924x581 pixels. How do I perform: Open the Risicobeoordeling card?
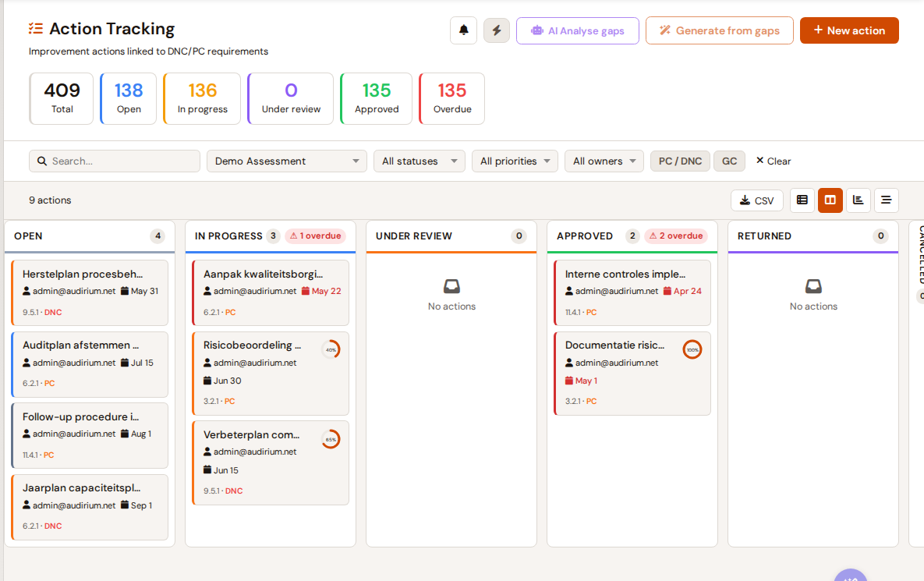[x=271, y=374]
